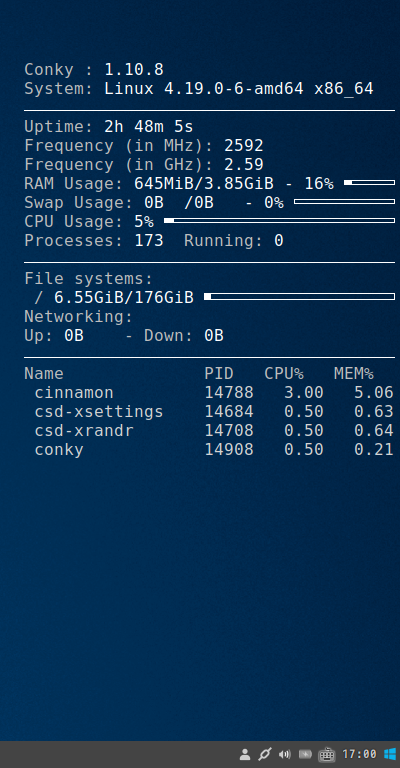
Task: Click the Windows-style logo in the panel
Action: pyautogui.click(x=390, y=754)
